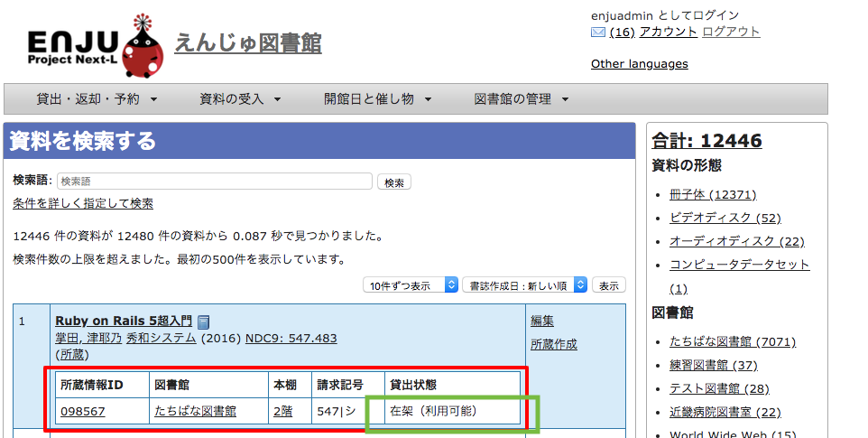Click the ログアウト link
The height and width of the screenshot is (438, 868).
tap(731, 33)
